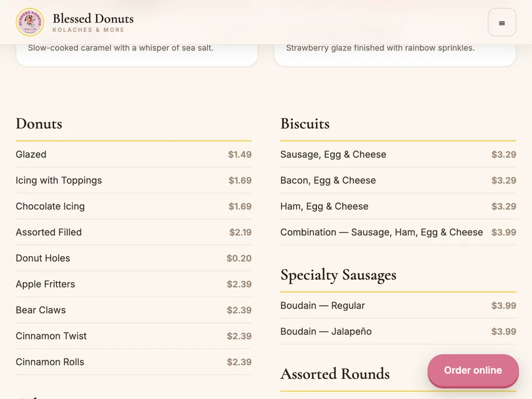Viewport: 532px width, 399px height.
Task: Click the $0.20 Donut Holes price
Action: (239, 258)
